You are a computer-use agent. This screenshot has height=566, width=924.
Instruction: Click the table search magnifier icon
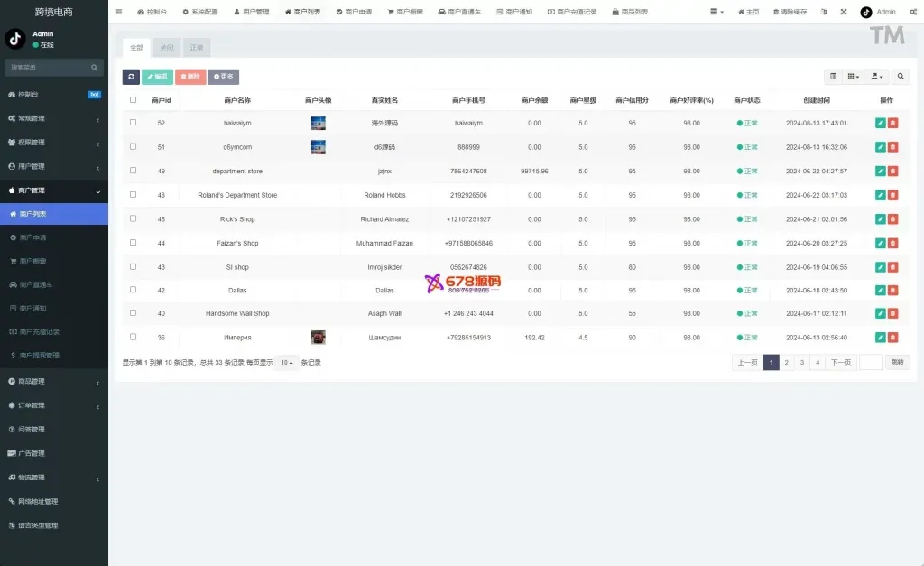click(x=901, y=77)
